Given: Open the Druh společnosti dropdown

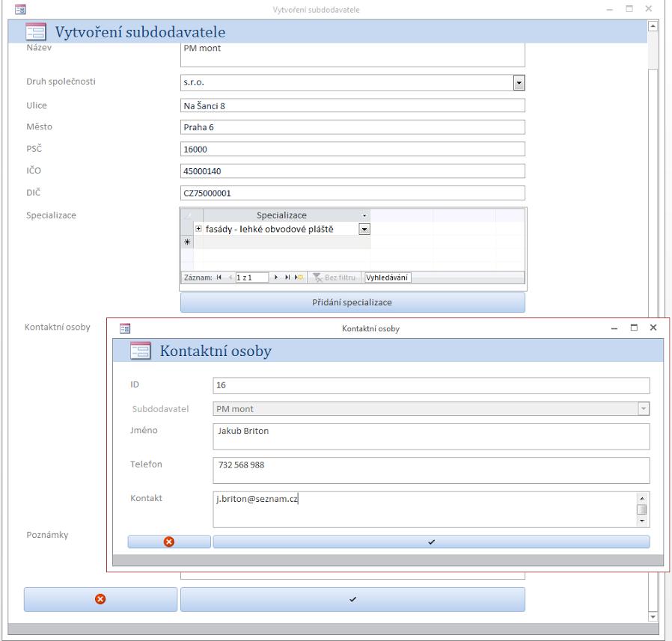Looking at the screenshot, I should [519, 83].
